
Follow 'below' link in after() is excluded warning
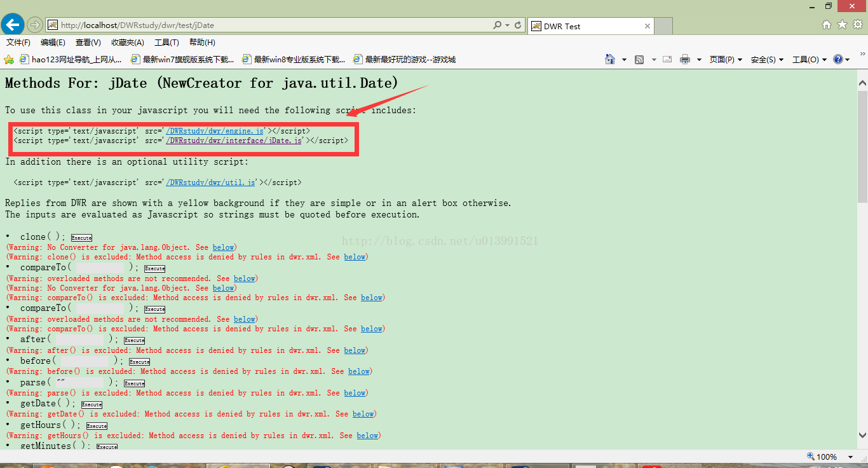(355, 350)
